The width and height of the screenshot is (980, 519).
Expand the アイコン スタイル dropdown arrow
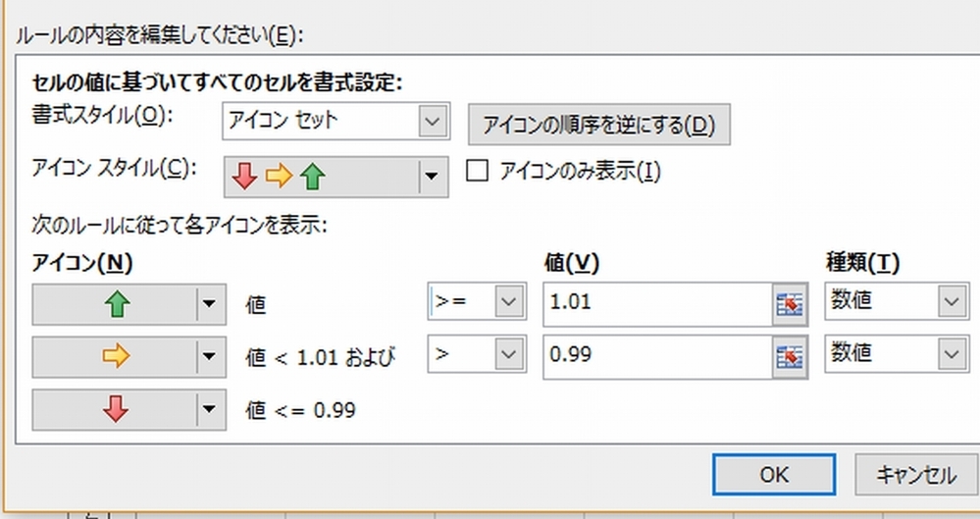(x=431, y=178)
